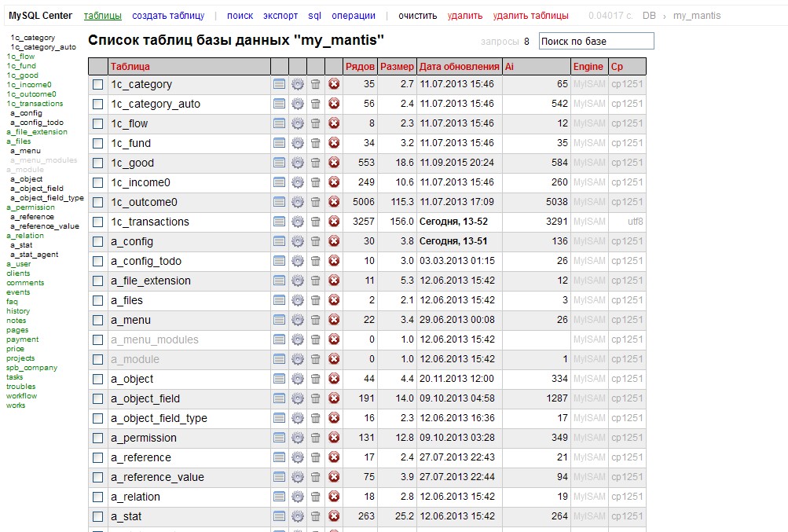Tick the checkbox for 1c_good

tap(98, 163)
